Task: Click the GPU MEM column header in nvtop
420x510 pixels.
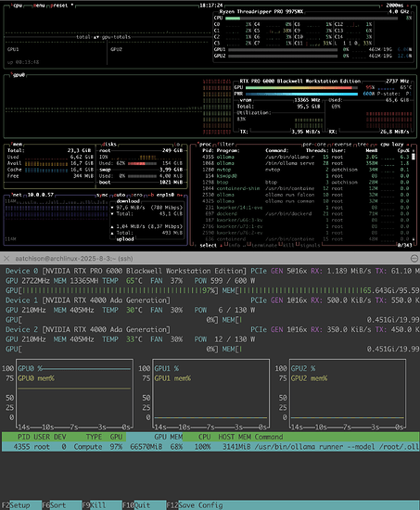Action: point(168,437)
